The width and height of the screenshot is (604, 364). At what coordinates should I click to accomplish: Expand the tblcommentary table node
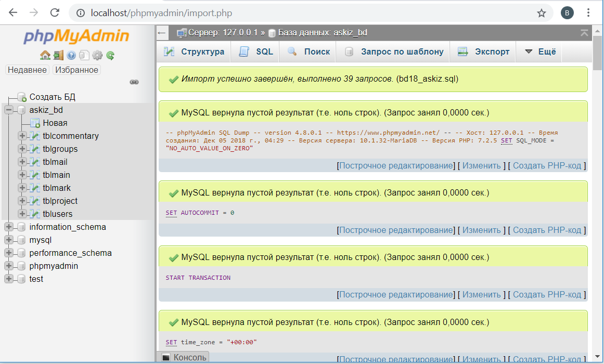point(22,136)
